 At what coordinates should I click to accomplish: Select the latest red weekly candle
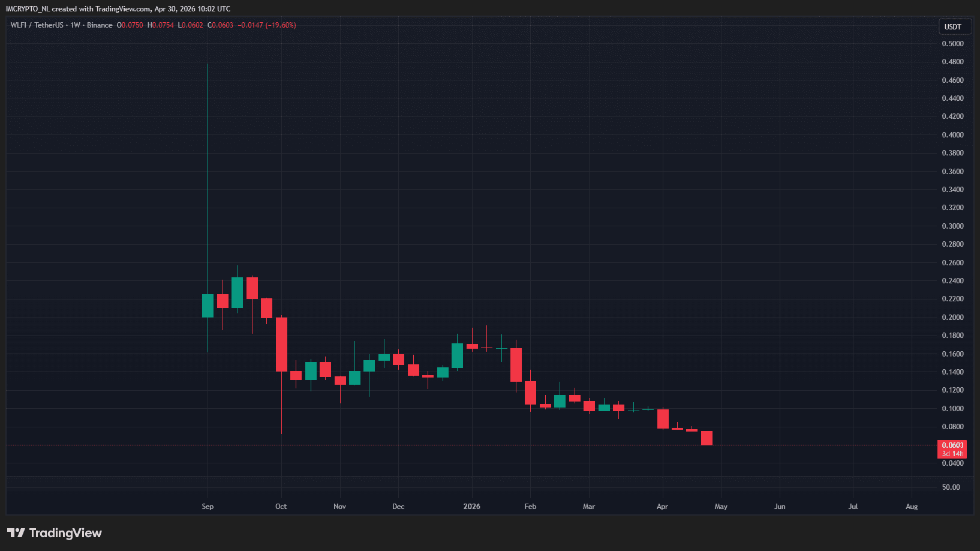[707, 438]
